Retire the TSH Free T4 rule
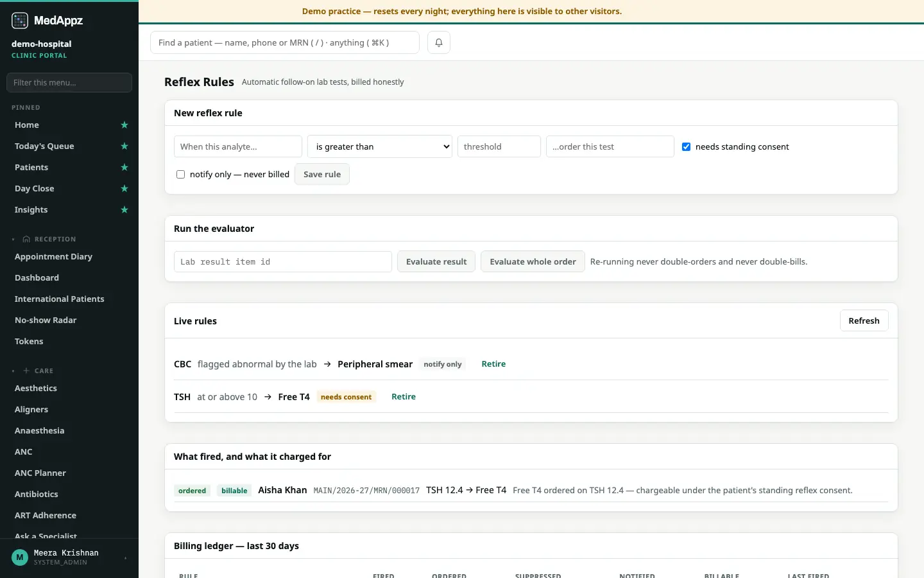Screen dimensions: 924x578 pos(404,397)
